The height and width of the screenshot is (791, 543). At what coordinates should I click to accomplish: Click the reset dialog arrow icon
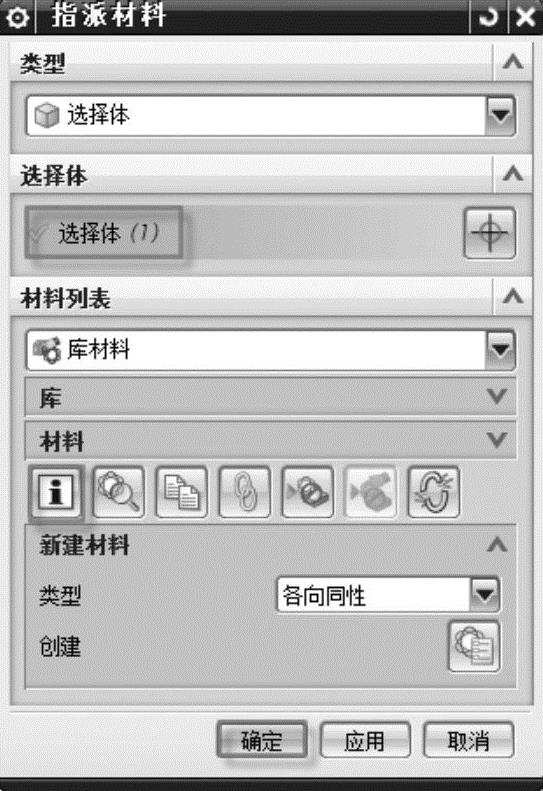[x=487, y=17]
